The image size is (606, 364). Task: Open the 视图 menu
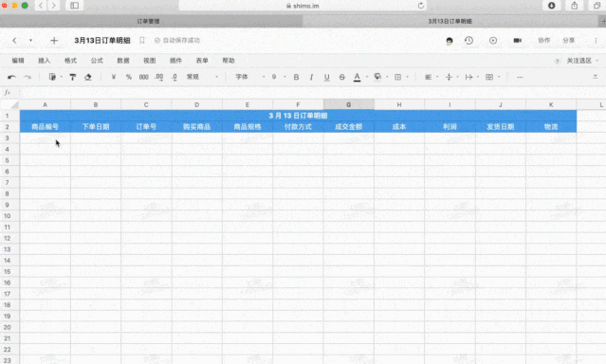click(x=149, y=61)
